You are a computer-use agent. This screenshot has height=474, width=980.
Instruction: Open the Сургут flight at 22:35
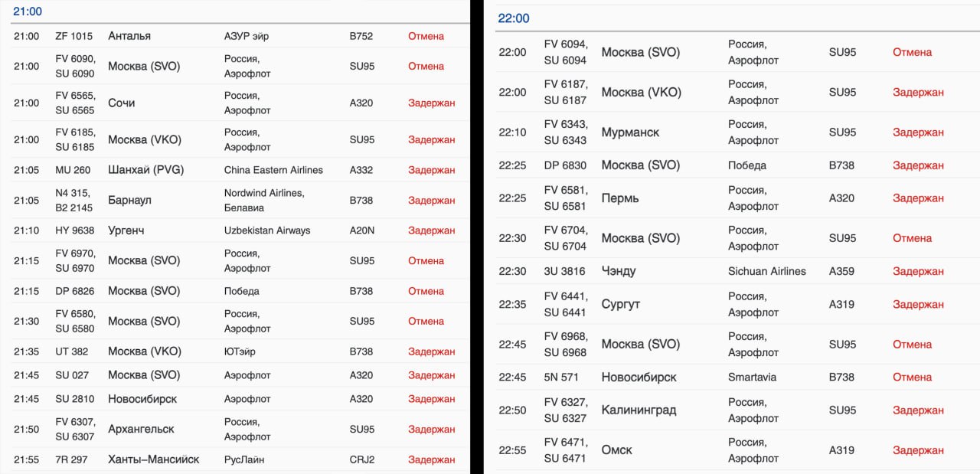[x=620, y=304]
